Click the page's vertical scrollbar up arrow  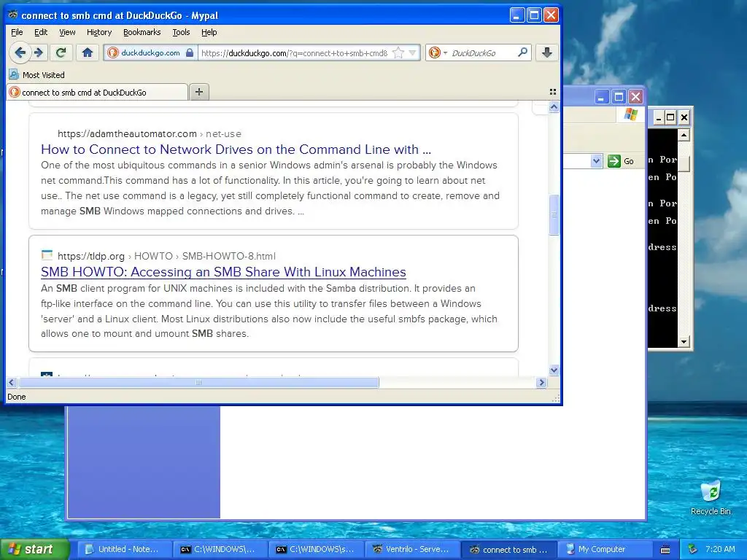554,107
